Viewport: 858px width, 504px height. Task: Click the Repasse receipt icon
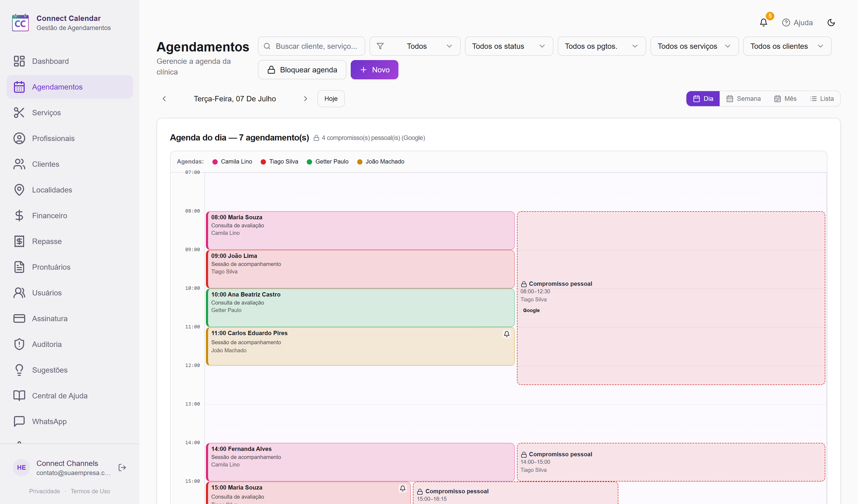[x=19, y=242]
